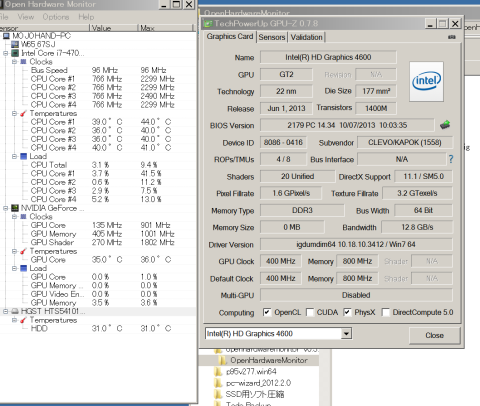Click the Clocks icon under NVIDIA GeForce

point(23,217)
